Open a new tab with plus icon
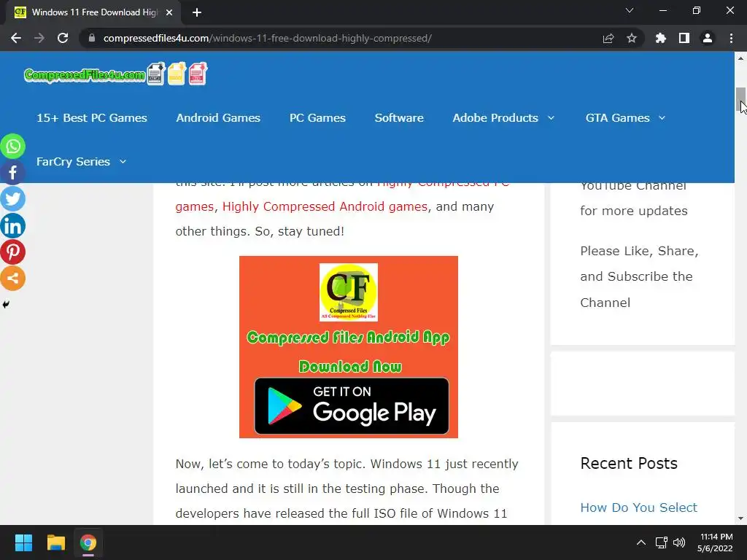Viewport: 747px width, 560px height. tap(197, 12)
